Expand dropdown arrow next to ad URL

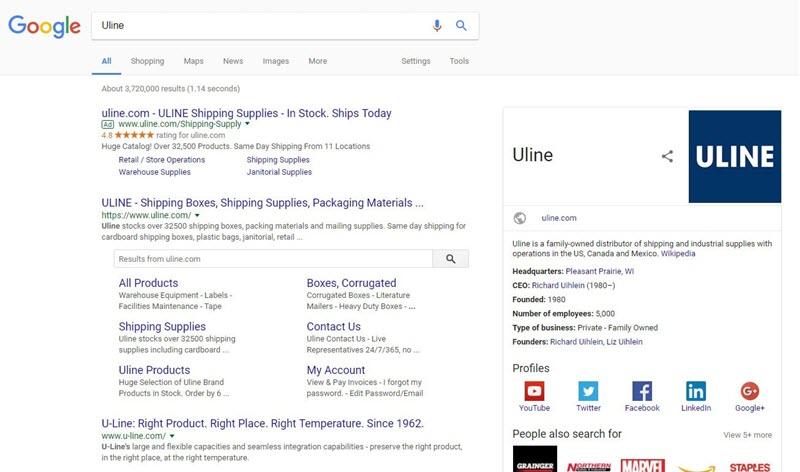tap(247, 124)
